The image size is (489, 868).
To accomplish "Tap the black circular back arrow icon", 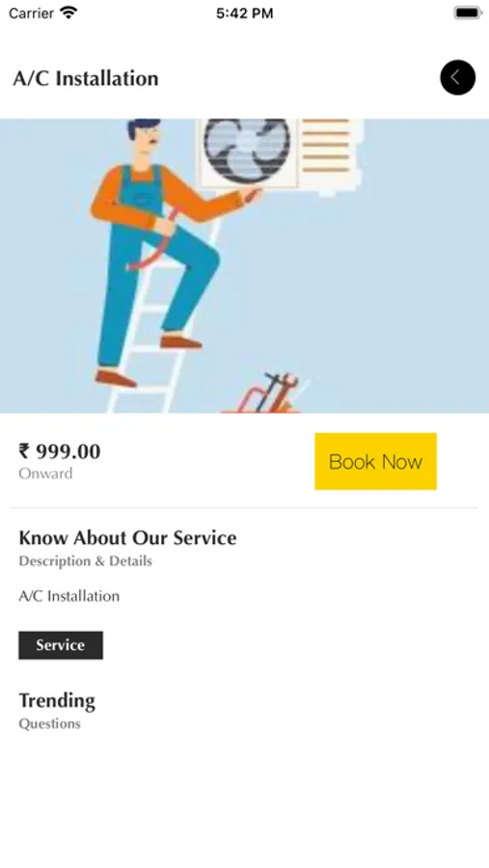I will pos(457,77).
